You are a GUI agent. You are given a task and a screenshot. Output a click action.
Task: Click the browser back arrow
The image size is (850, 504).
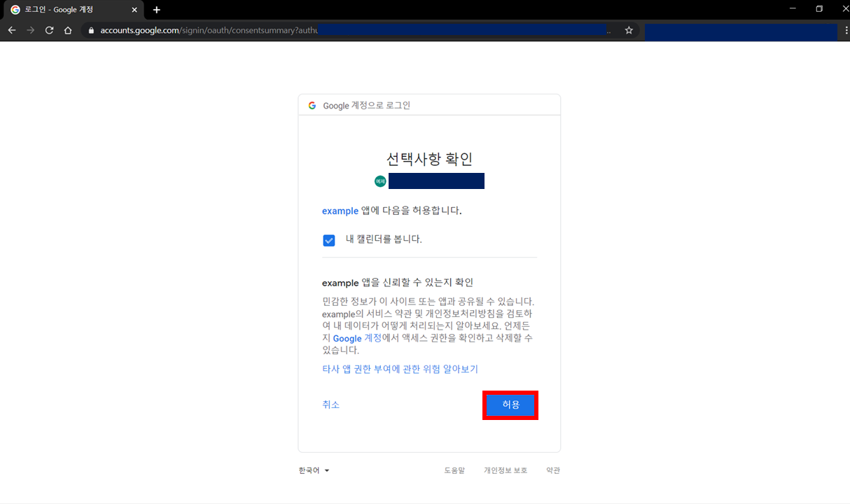tap(12, 31)
